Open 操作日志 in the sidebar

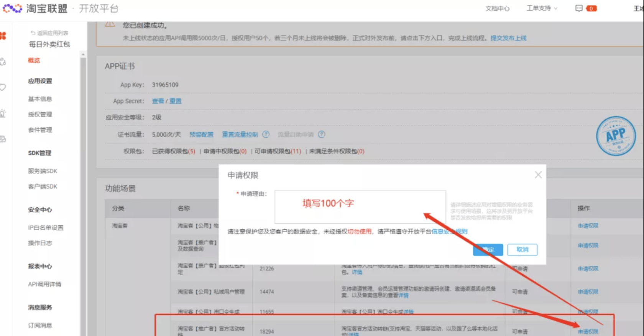40,243
